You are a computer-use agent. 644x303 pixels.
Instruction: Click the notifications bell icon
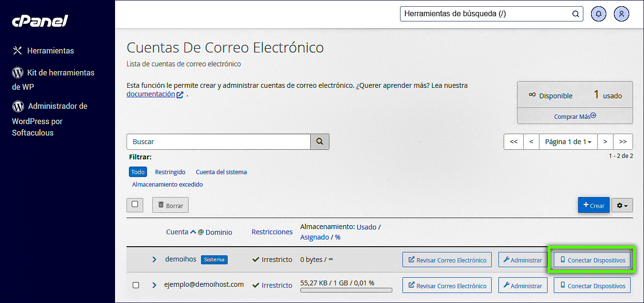(x=599, y=14)
